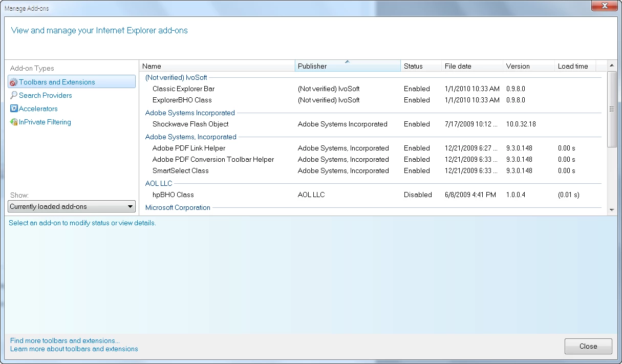The image size is (622, 364).
Task: Open the Show filter dropdown
Action: [72, 207]
